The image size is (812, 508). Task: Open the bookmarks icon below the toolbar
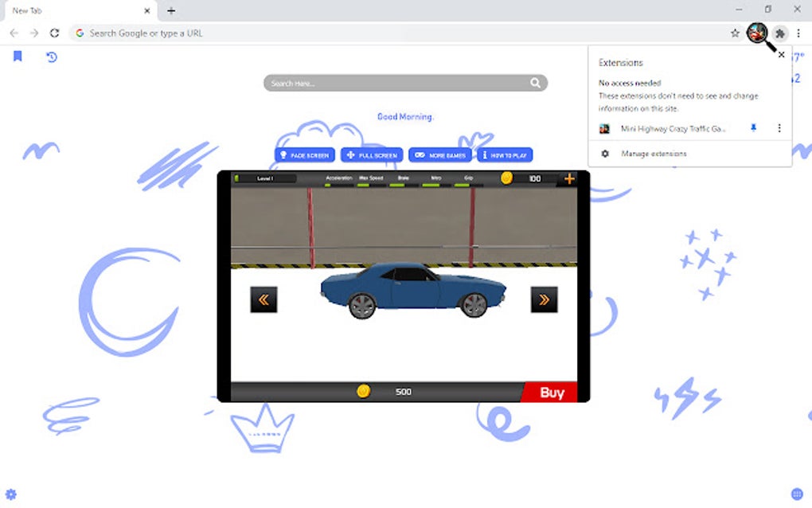click(18, 57)
